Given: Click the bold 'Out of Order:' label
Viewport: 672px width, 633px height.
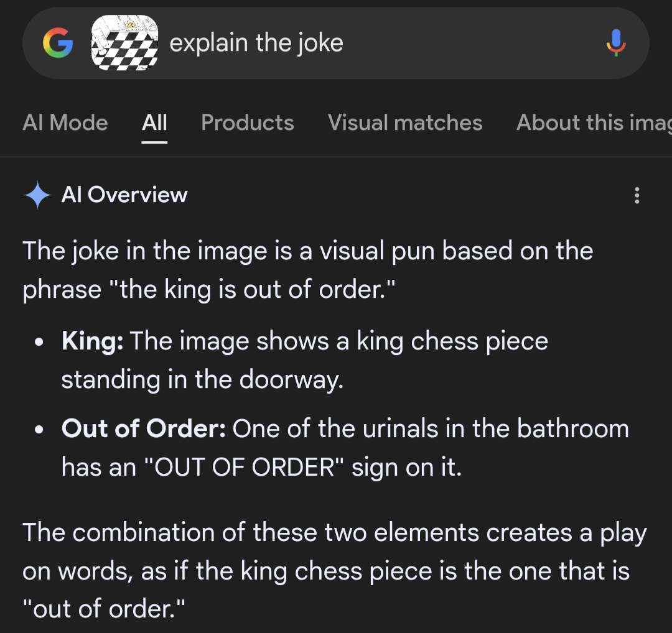Looking at the screenshot, I should click(143, 429).
